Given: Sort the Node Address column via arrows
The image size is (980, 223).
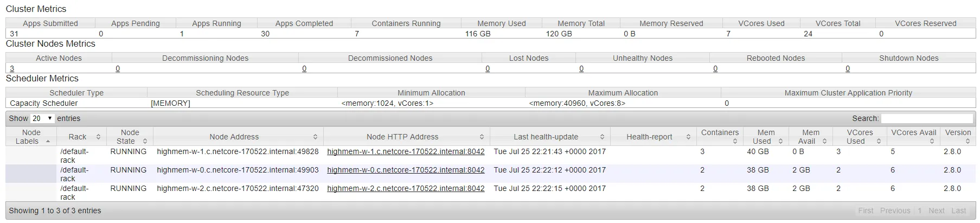Looking at the screenshot, I should [315, 137].
